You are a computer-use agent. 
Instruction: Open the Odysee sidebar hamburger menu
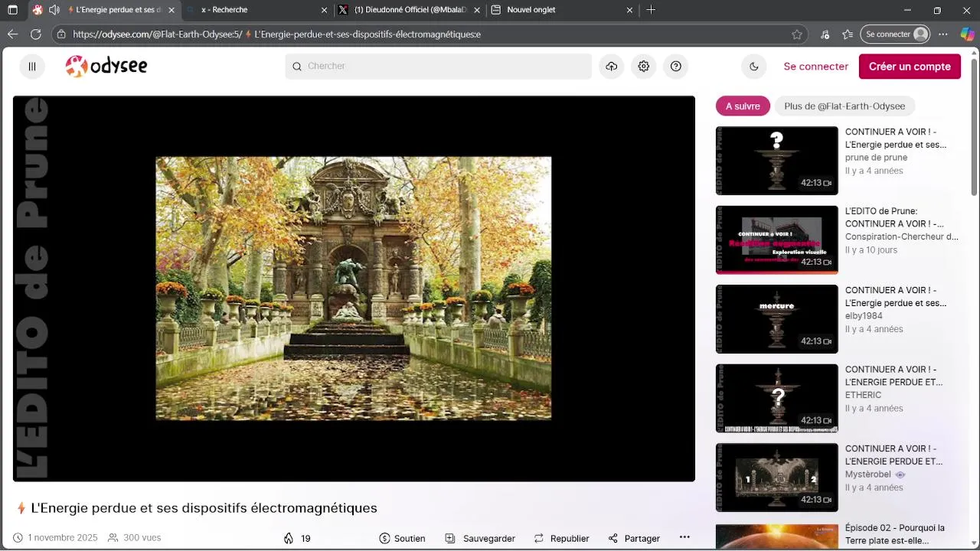click(x=32, y=67)
